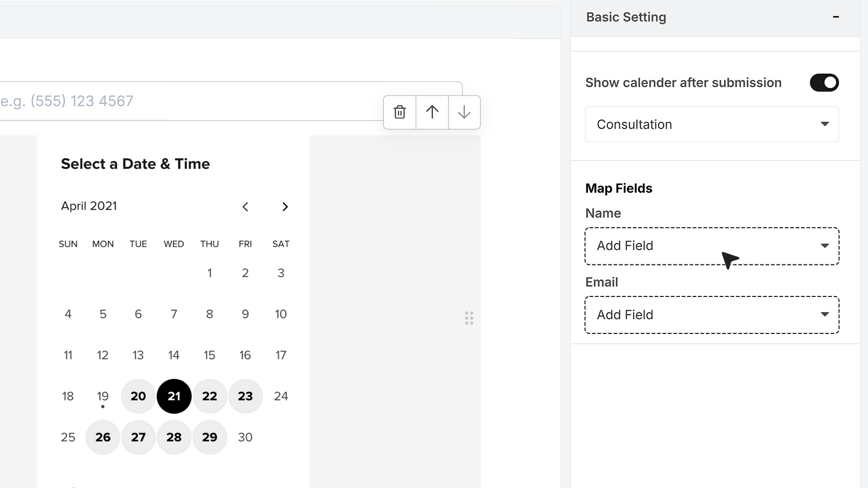Toggle Show calender after submission switch
The image size is (868, 488).
coord(824,83)
